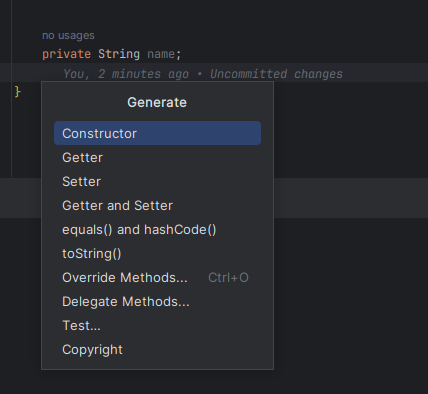Image resolution: width=428 pixels, height=394 pixels.
Task: Click the Generate popup title
Action: (157, 102)
